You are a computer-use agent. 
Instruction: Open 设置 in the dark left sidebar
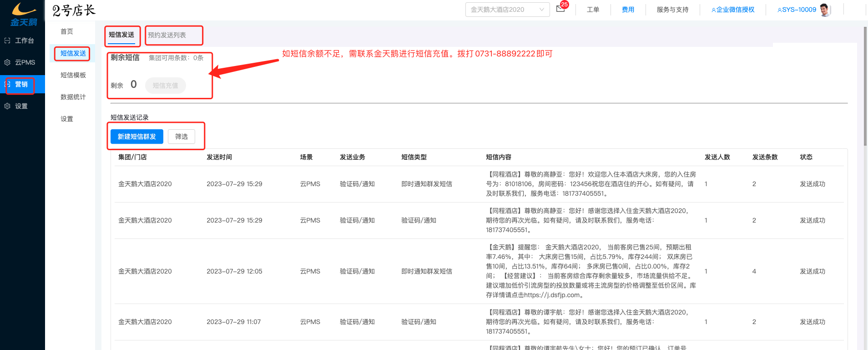(x=21, y=106)
